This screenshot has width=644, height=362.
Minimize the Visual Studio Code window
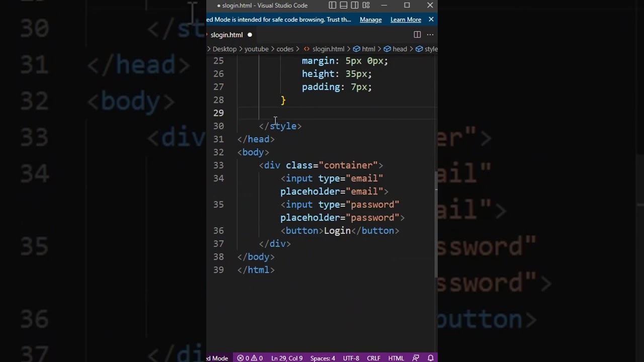click(x=384, y=6)
